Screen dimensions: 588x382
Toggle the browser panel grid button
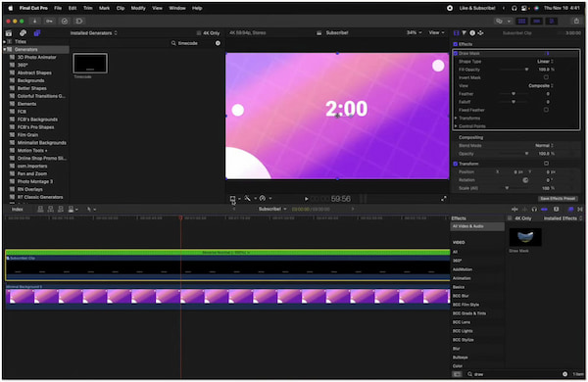[521, 22]
